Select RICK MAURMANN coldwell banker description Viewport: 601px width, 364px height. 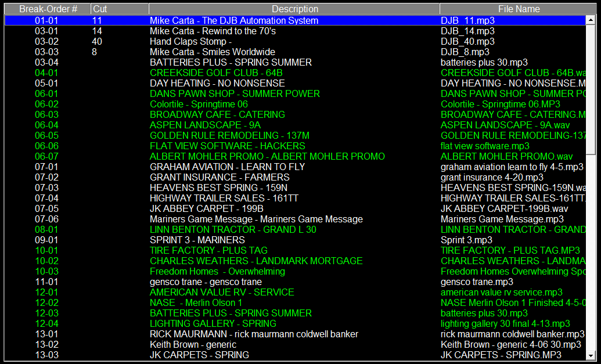pos(254,334)
